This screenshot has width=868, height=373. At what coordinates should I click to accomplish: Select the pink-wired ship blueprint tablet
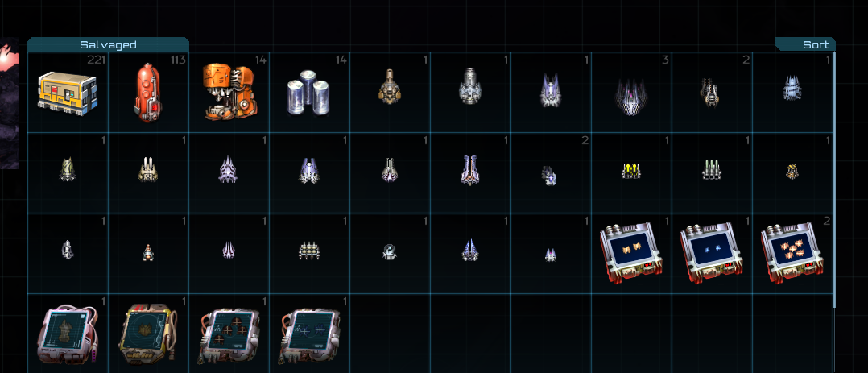tap(68, 334)
